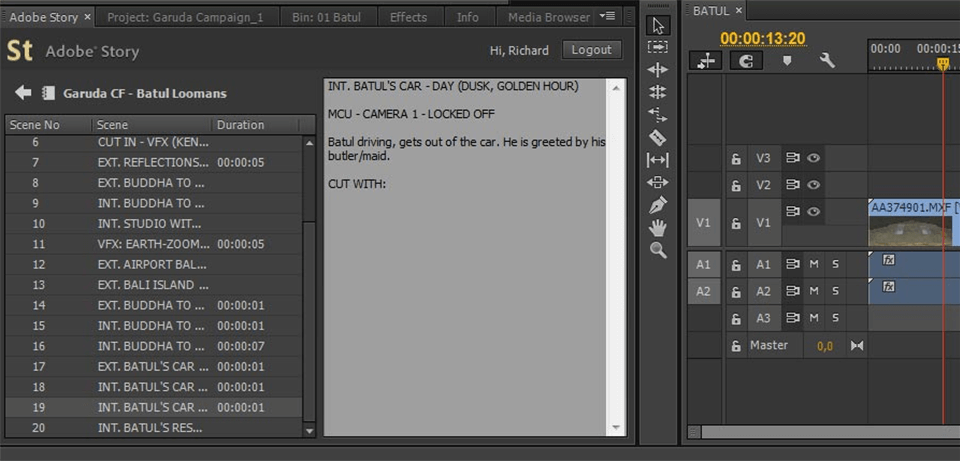Click the script document icon beside Garuda CF

coord(48,93)
